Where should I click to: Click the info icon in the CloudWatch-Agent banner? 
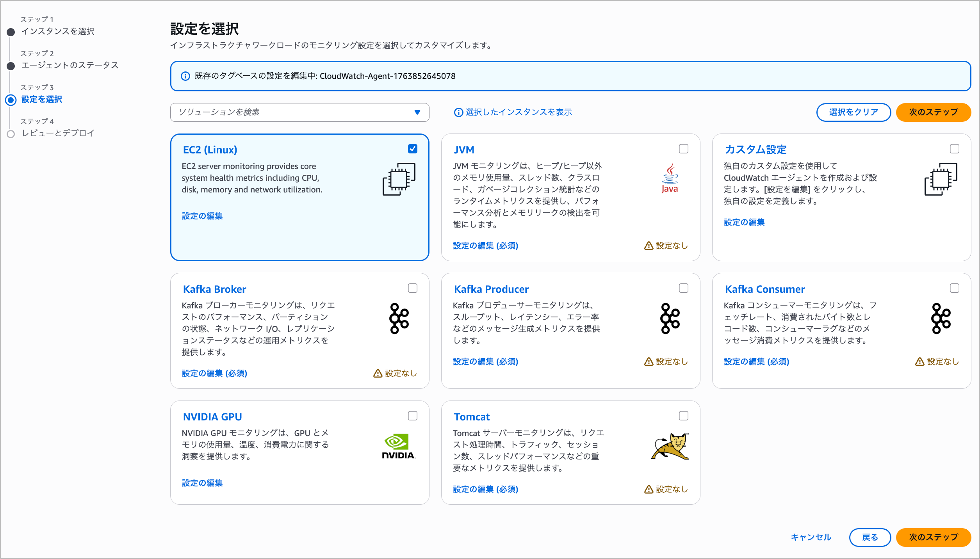(185, 77)
